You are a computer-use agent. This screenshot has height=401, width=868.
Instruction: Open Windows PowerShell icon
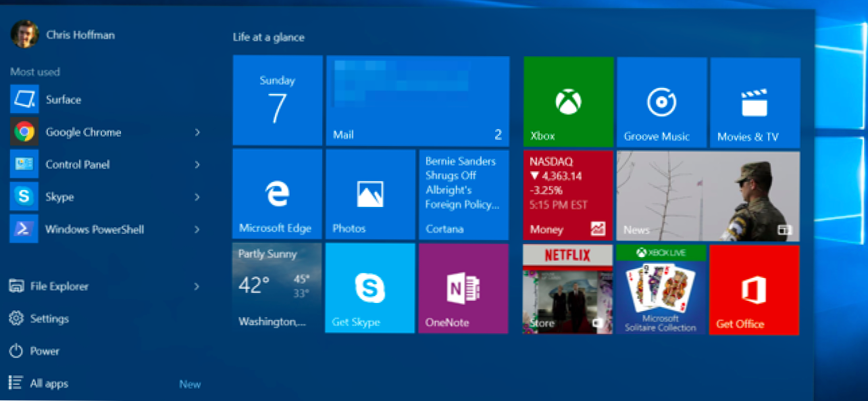coord(24,229)
